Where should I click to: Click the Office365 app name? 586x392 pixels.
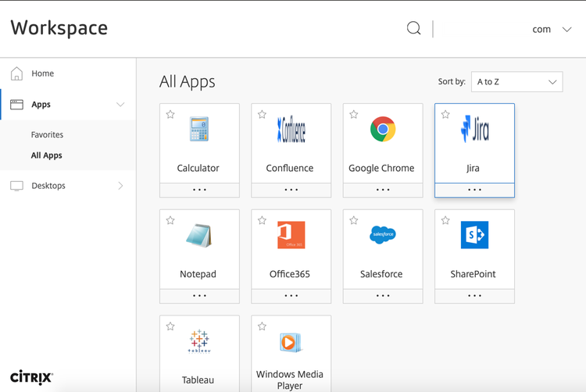pyautogui.click(x=290, y=274)
